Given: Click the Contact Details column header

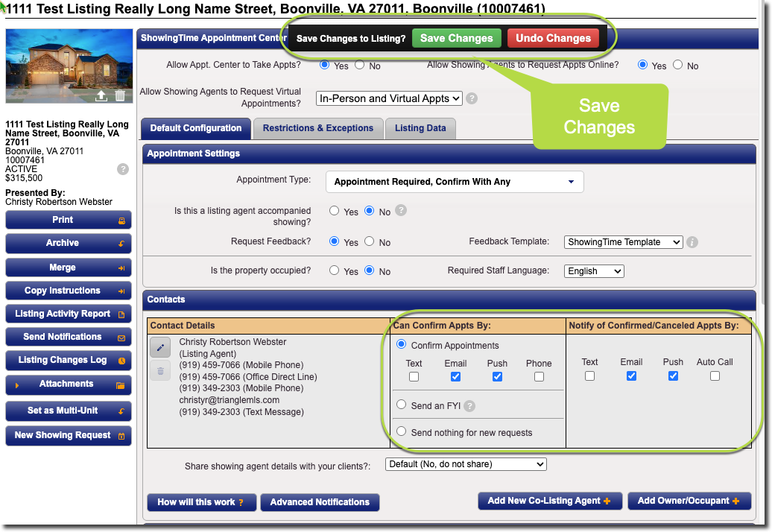Looking at the screenshot, I should [x=268, y=326].
